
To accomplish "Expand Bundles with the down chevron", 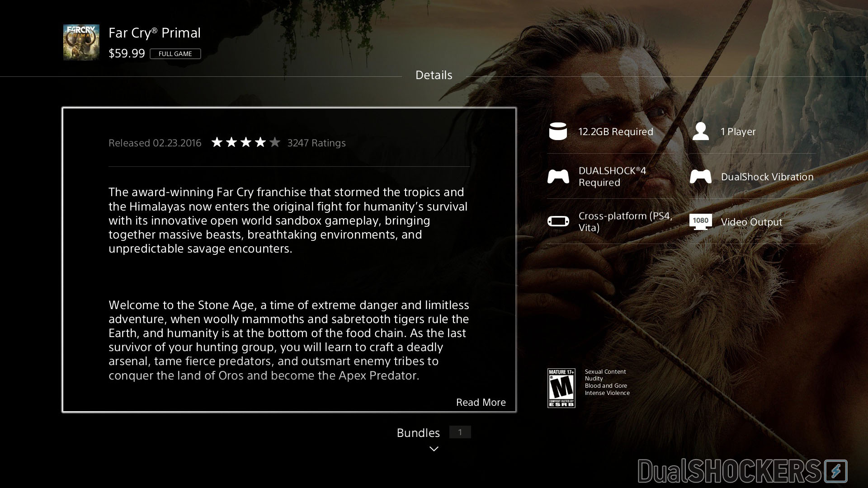I will coord(434,449).
